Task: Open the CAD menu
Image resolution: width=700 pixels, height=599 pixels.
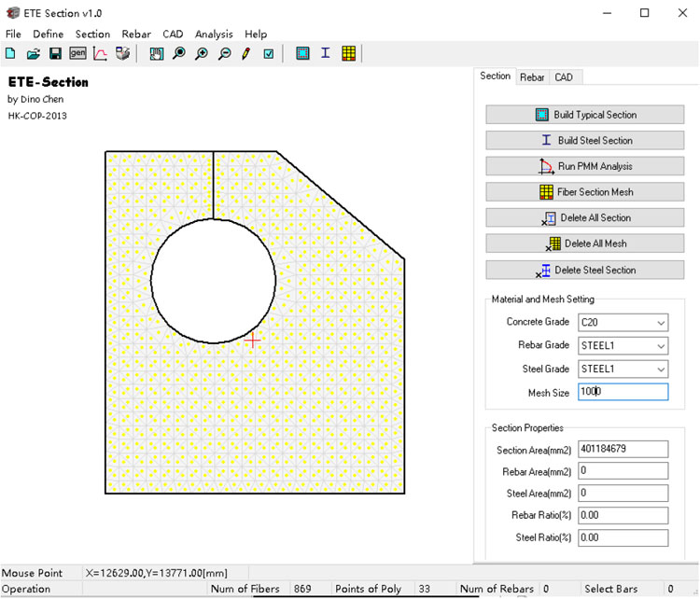Action: [x=173, y=34]
